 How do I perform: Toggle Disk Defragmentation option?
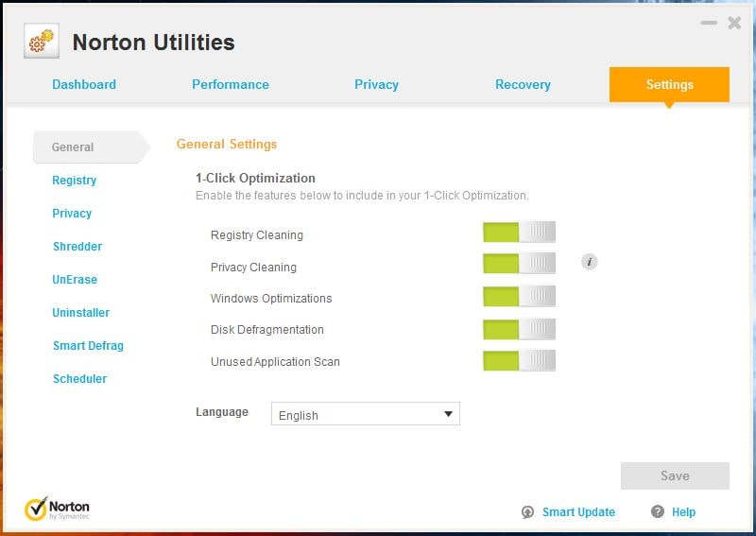click(519, 329)
